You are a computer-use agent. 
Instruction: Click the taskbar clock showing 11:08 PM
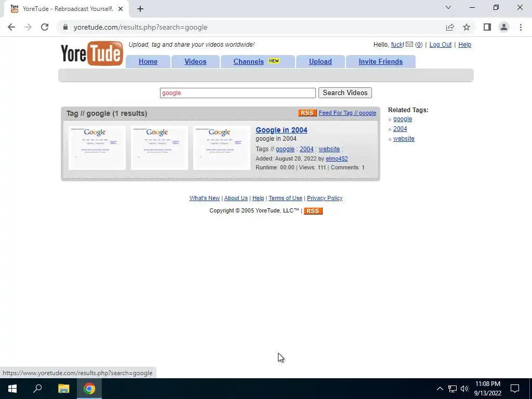point(487,389)
